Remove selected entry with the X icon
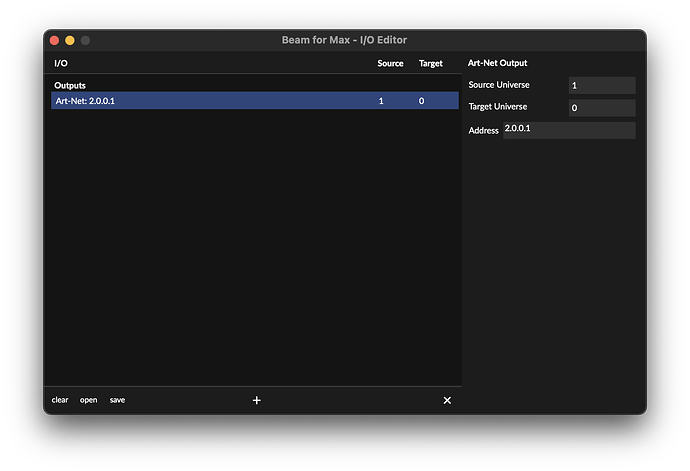 click(447, 400)
